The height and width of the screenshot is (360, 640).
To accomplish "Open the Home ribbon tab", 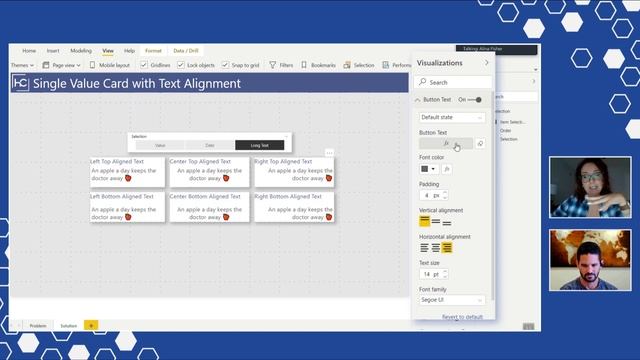I will pyautogui.click(x=29, y=51).
